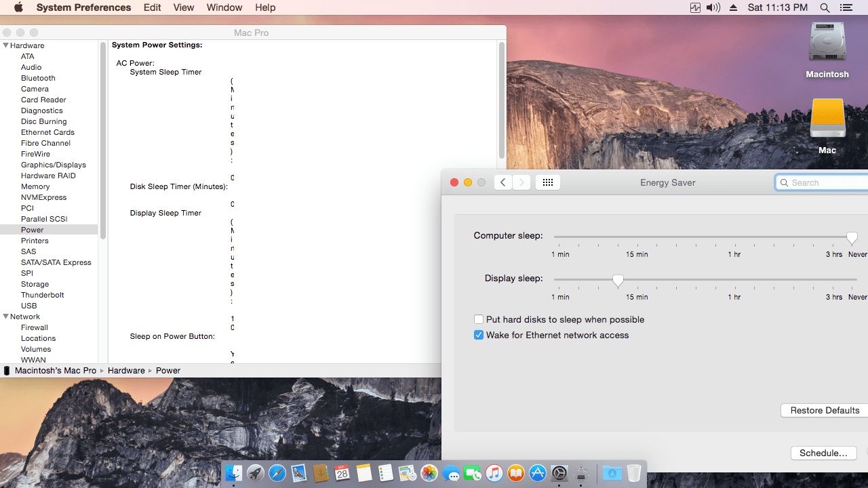The height and width of the screenshot is (488, 868).
Task: Select Memory in the Hardware list
Action: click(35, 186)
